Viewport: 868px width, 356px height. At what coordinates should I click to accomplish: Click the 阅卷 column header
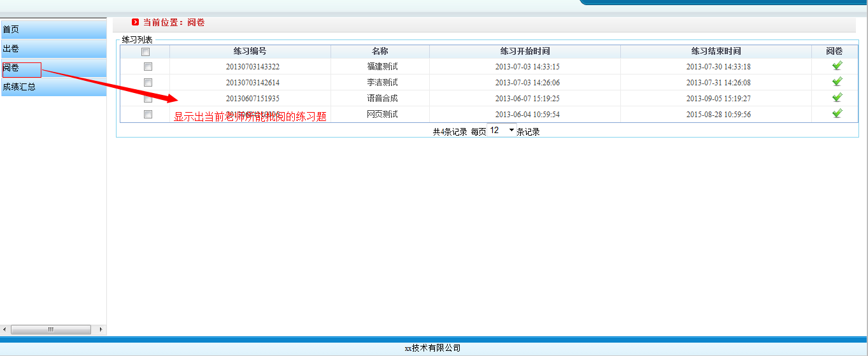click(834, 52)
